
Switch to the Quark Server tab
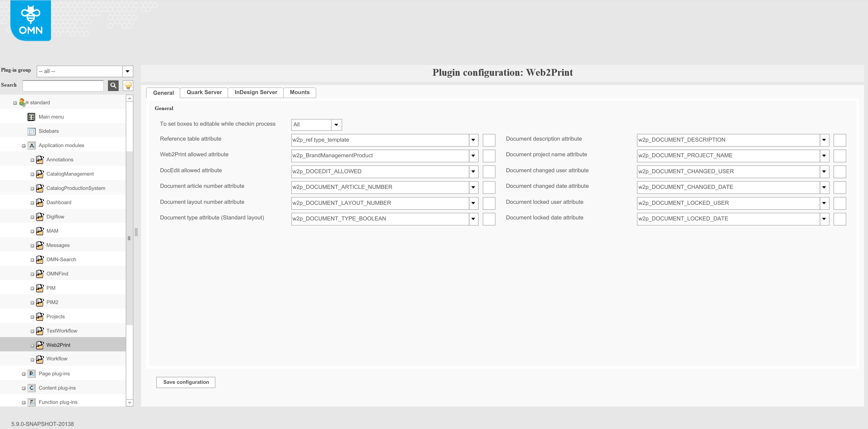(203, 92)
